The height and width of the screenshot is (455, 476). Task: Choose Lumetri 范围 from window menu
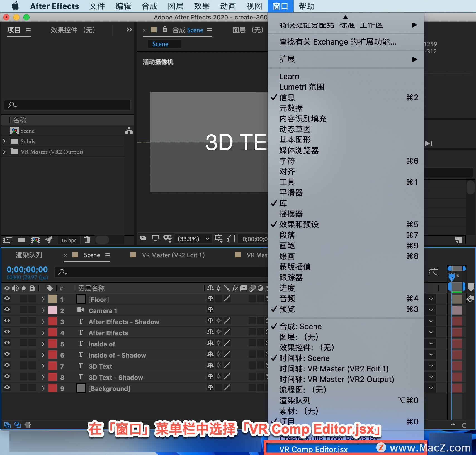[346, 87]
